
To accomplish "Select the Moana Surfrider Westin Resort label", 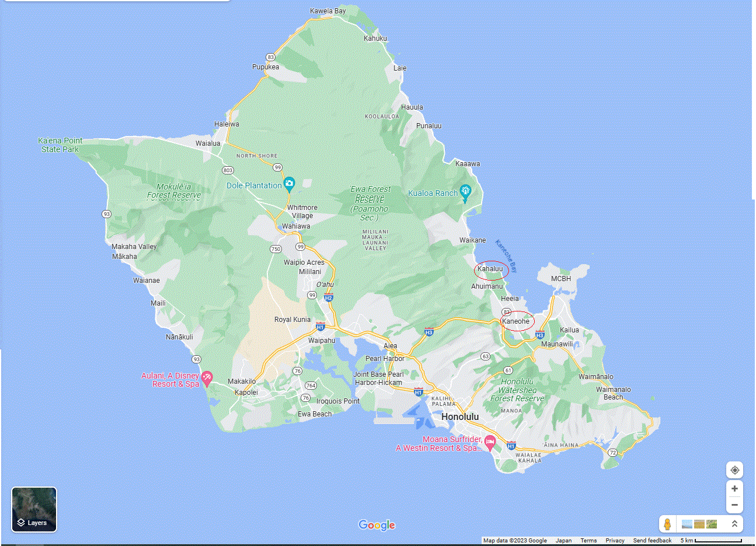I will tap(439, 444).
